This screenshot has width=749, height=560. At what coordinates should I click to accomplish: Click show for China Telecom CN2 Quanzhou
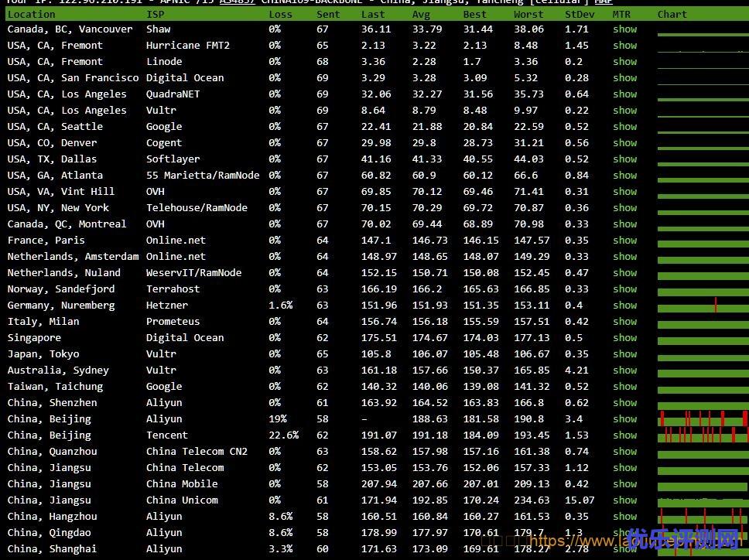click(624, 452)
